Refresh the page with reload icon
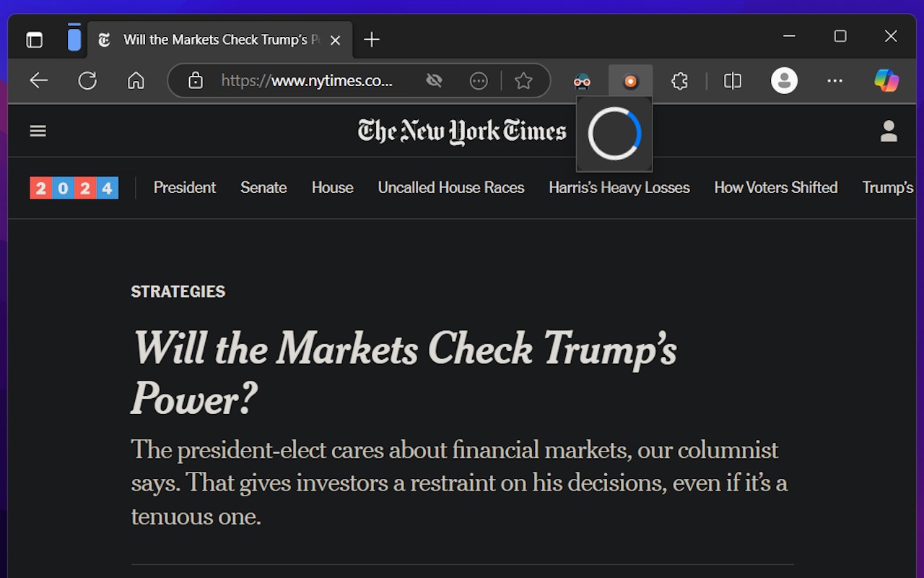Viewport: 924px width, 578px height. coord(87,81)
